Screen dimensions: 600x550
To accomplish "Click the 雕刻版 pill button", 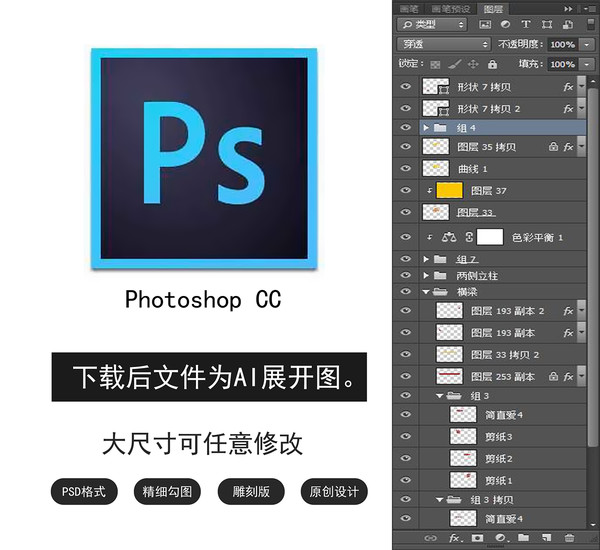I will pyautogui.click(x=251, y=491).
